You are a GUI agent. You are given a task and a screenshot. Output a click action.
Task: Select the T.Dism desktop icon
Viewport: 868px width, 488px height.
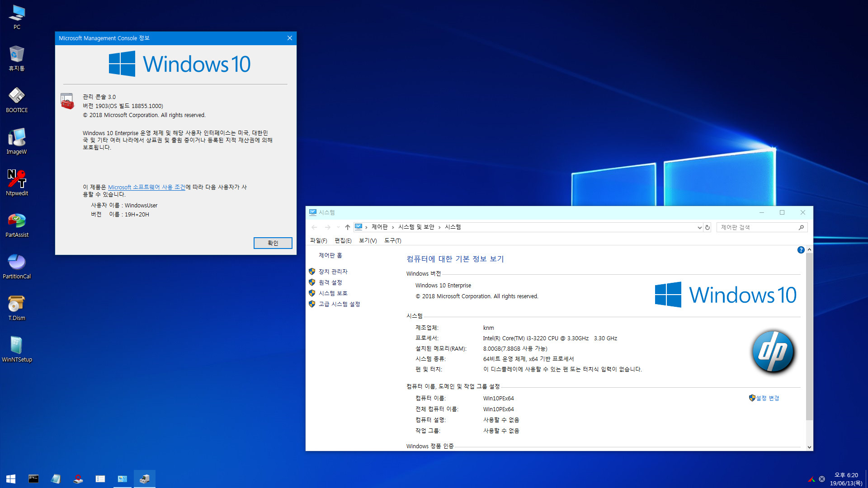point(17,308)
